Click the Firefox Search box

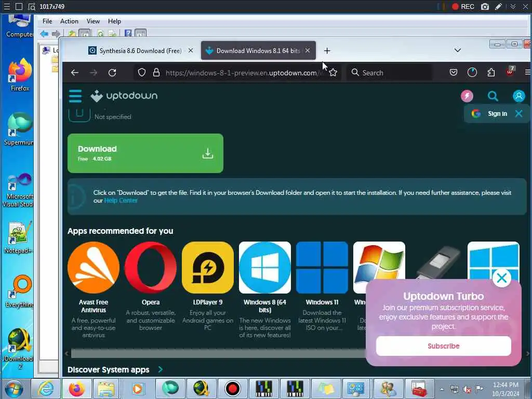[389, 73]
